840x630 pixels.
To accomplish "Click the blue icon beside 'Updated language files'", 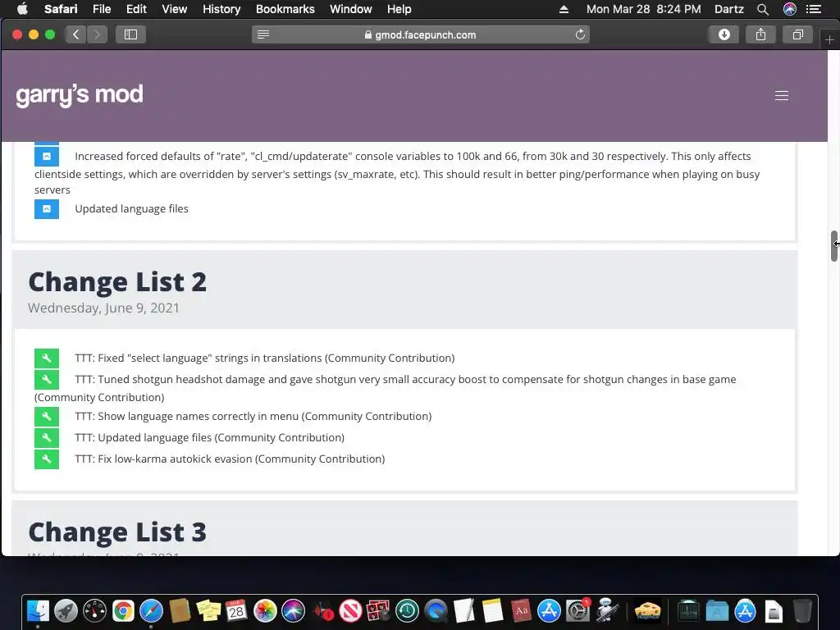I will (x=47, y=209).
